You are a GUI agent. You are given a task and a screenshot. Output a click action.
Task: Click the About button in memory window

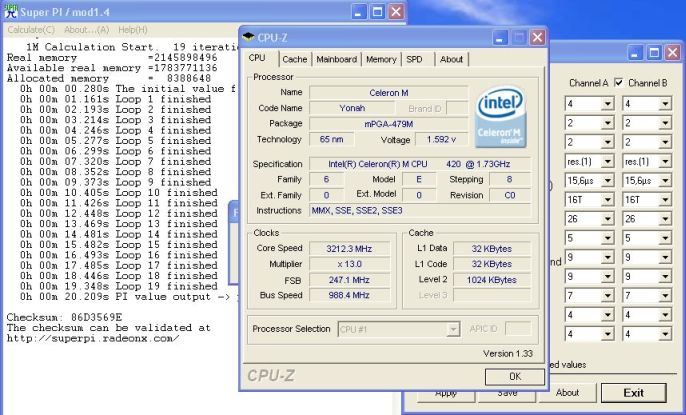(x=567, y=393)
